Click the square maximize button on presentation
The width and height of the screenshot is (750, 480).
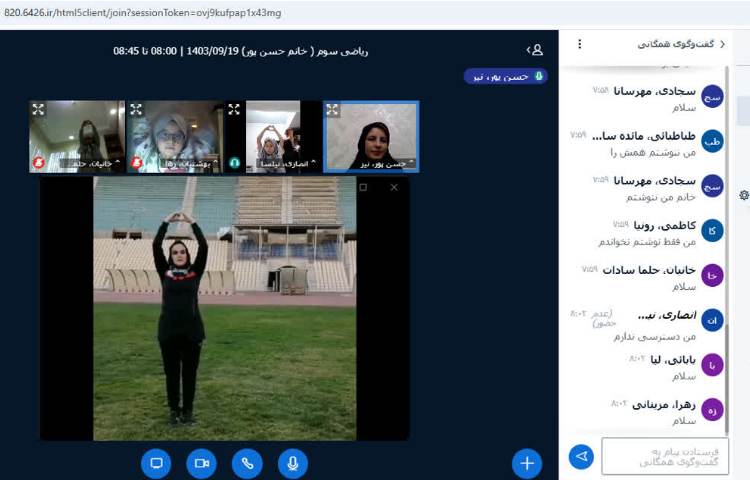pos(363,187)
